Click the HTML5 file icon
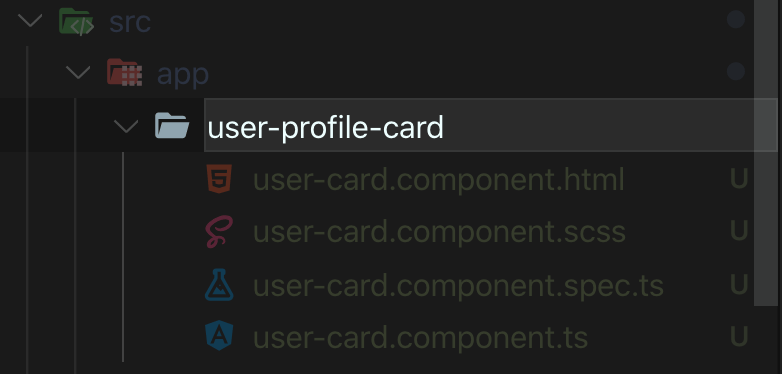 click(219, 179)
